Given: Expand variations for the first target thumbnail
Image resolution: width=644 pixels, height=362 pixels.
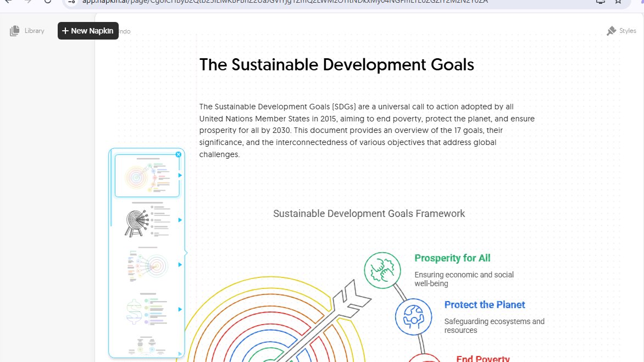Looking at the screenshot, I should tap(180, 175).
